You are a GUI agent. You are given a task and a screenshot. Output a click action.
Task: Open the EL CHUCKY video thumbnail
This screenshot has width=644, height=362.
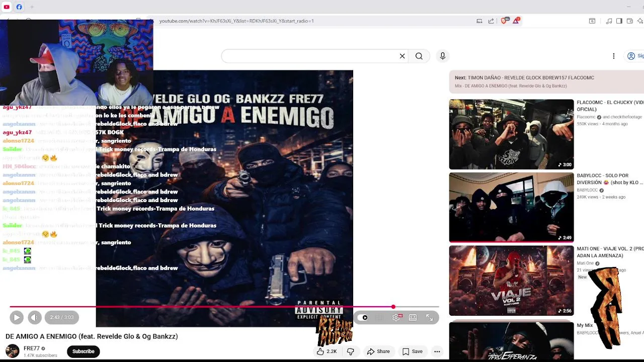pyautogui.click(x=511, y=134)
